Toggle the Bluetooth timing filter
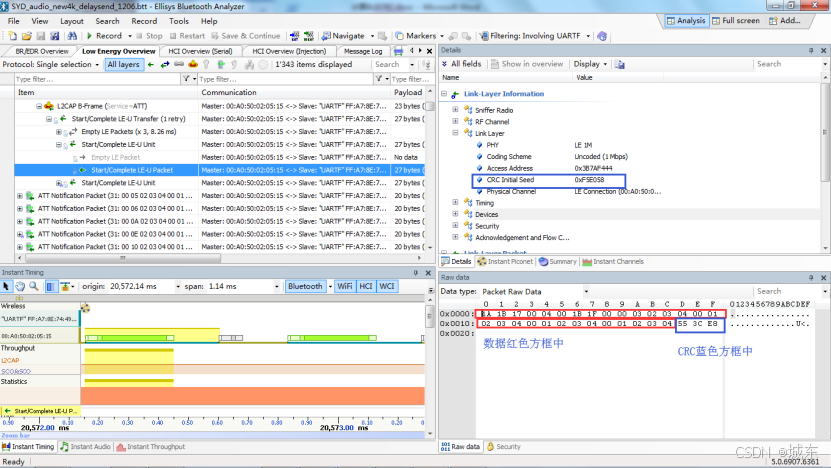The image size is (831, 468). (305, 286)
